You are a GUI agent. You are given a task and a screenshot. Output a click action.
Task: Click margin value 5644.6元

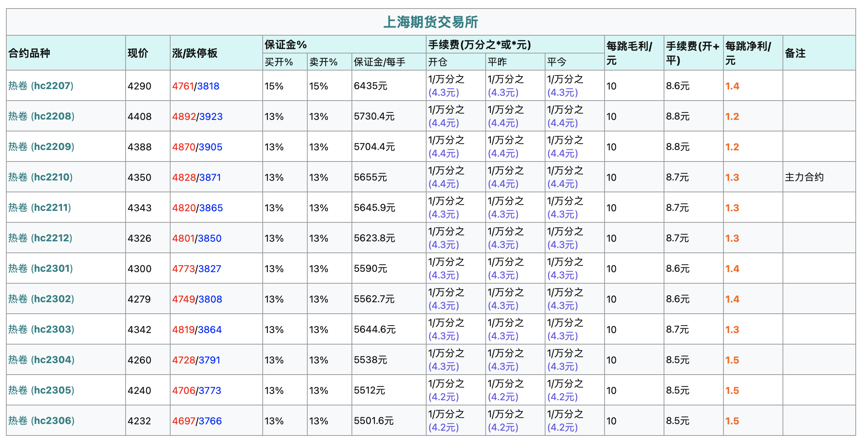375,330
